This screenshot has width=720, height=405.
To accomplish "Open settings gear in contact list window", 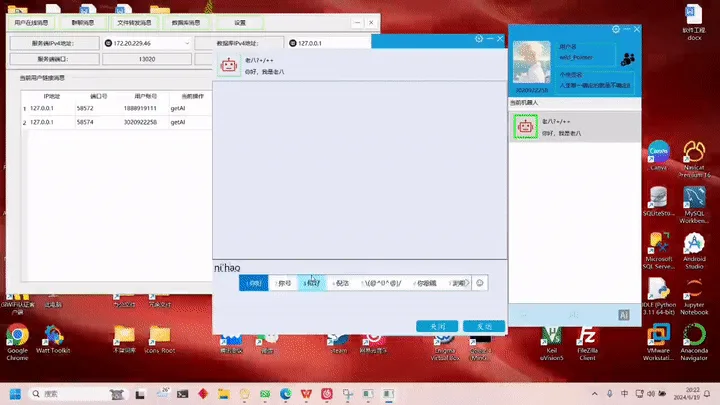I will pos(616,29).
